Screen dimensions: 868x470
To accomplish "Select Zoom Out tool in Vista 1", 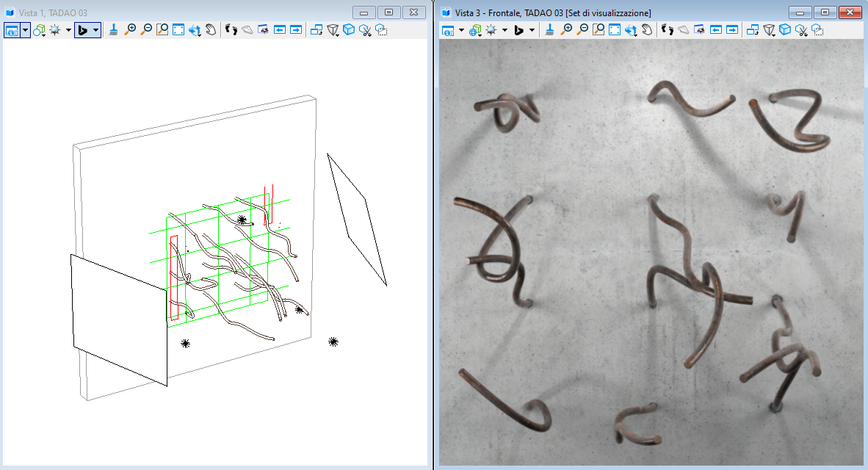I will point(146,30).
